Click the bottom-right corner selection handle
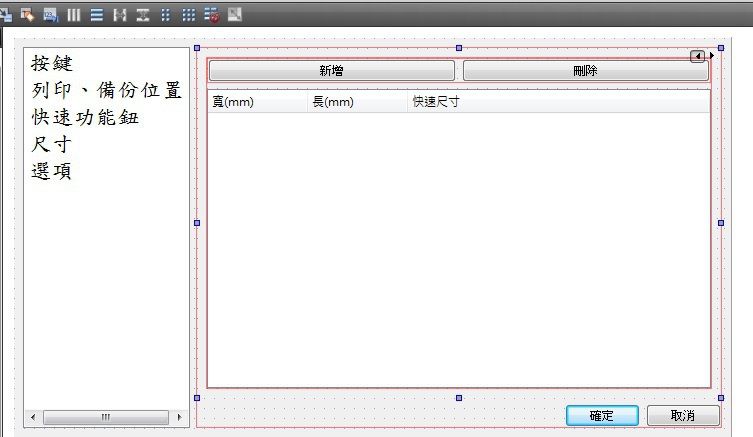Image resolution: width=753 pixels, height=437 pixels. 721,398
